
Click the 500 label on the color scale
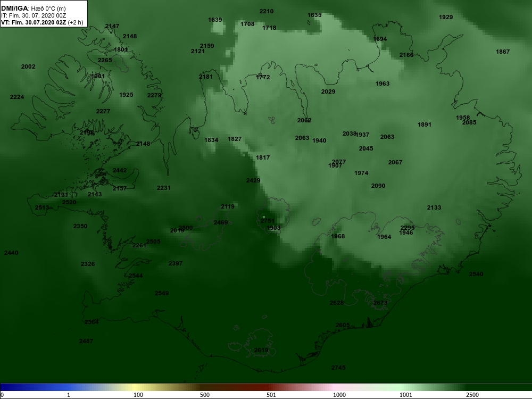205,395
